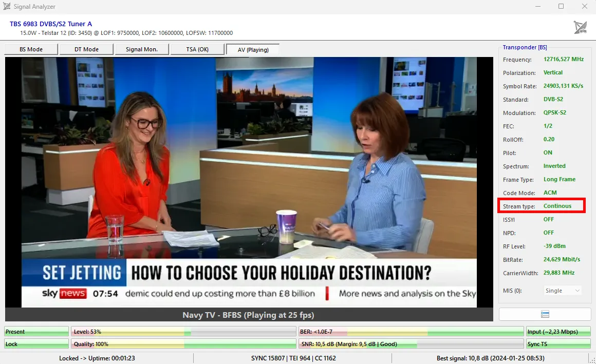Click the TBS 6983 tuner name heading
The image size is (596, 364).
51,24
